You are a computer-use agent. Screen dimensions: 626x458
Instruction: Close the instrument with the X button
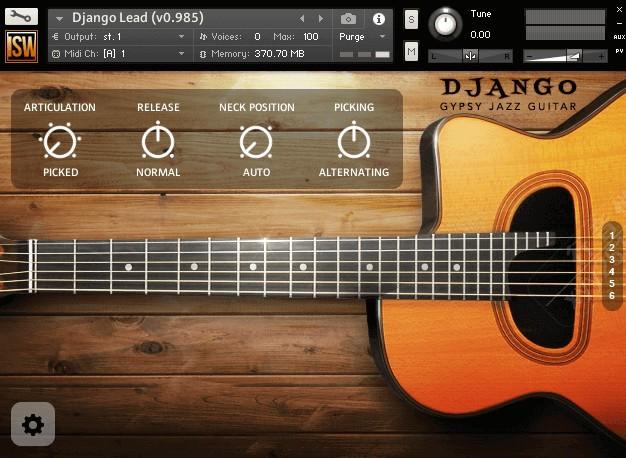[x=619, y=10]
